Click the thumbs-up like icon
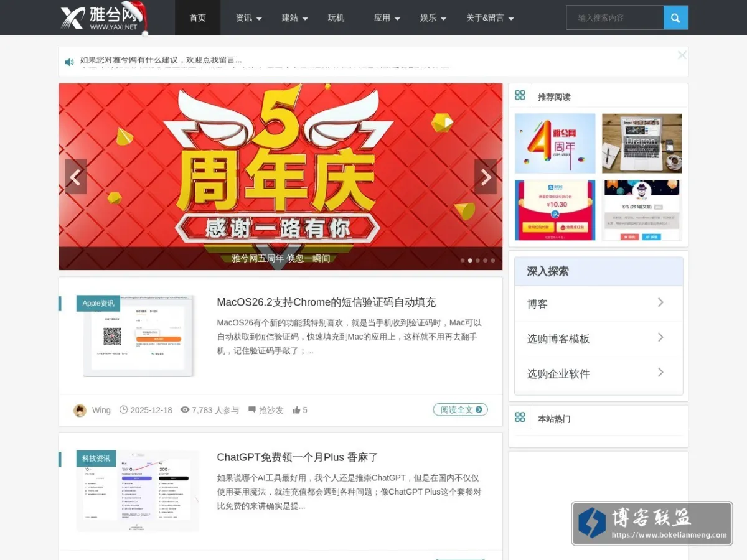The width and height of the screenshot is (747, 560). point(296,409)
